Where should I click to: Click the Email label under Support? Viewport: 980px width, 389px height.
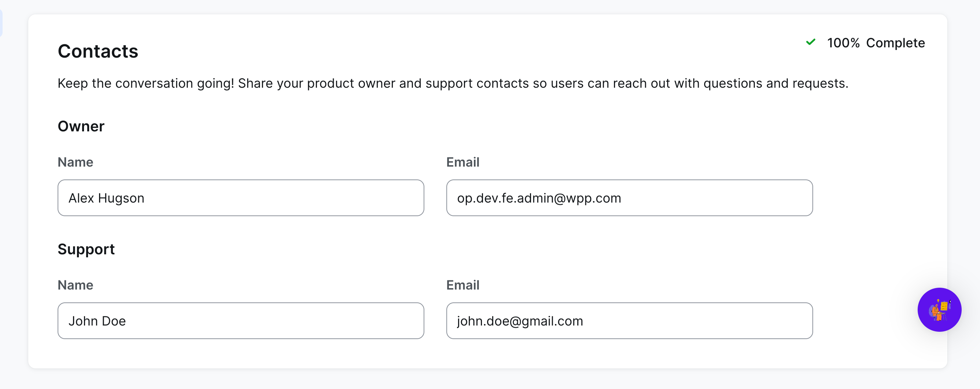click(462, 285)
